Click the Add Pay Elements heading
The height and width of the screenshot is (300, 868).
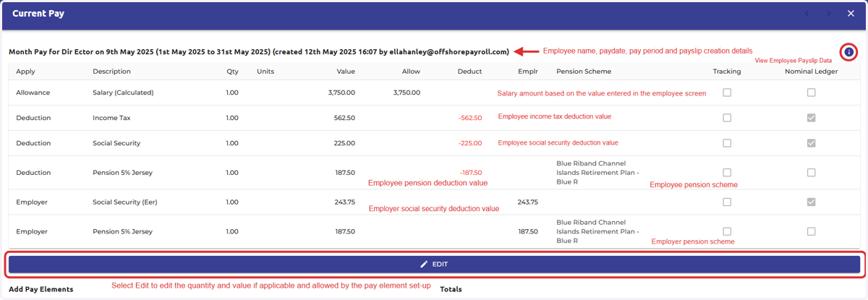click(x=41, y=289)
